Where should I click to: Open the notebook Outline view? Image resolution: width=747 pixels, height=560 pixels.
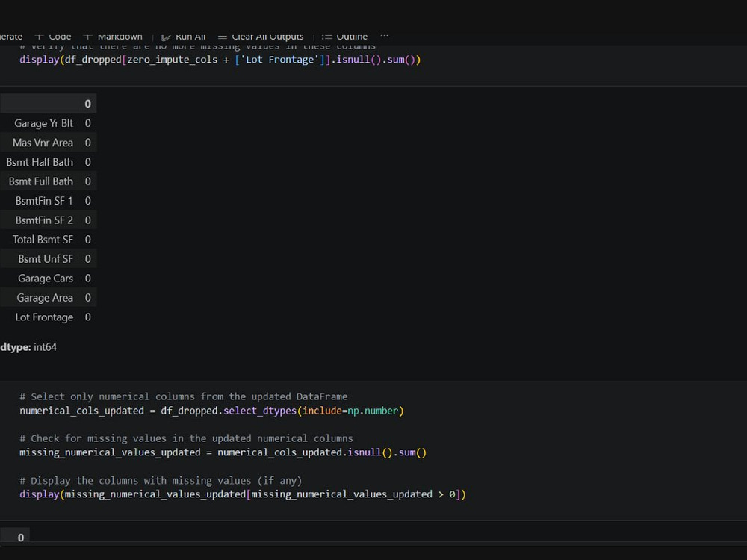[344, 36]
